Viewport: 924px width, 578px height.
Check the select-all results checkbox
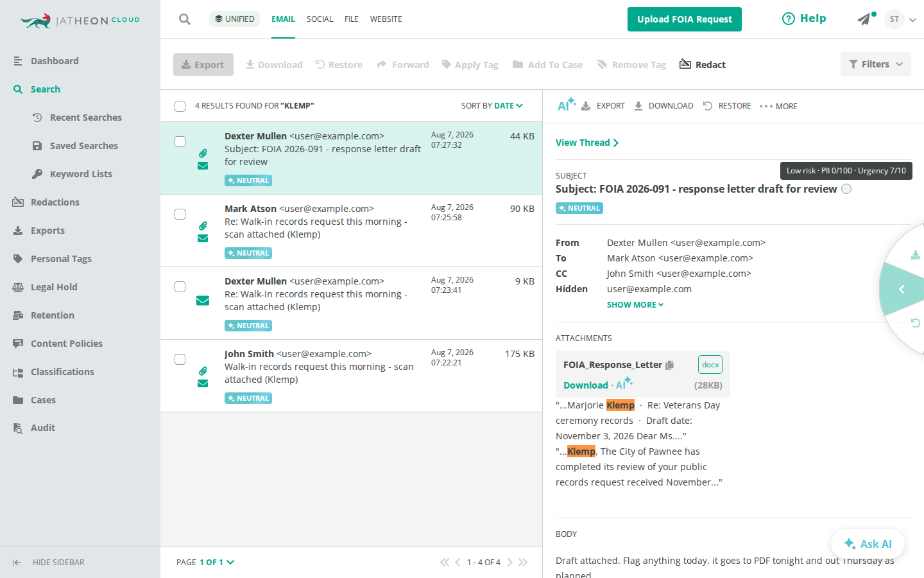click(x=180, y=106)
